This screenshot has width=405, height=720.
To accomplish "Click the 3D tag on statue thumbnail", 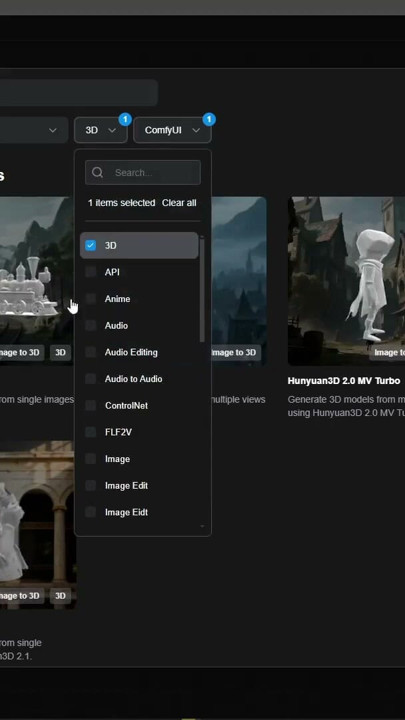I will point(61,596).
